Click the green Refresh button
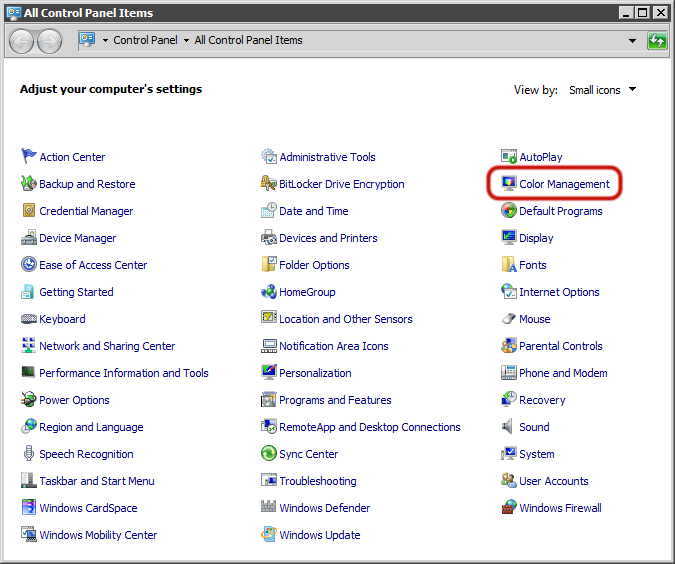The image size is (675, 564). 657,41
